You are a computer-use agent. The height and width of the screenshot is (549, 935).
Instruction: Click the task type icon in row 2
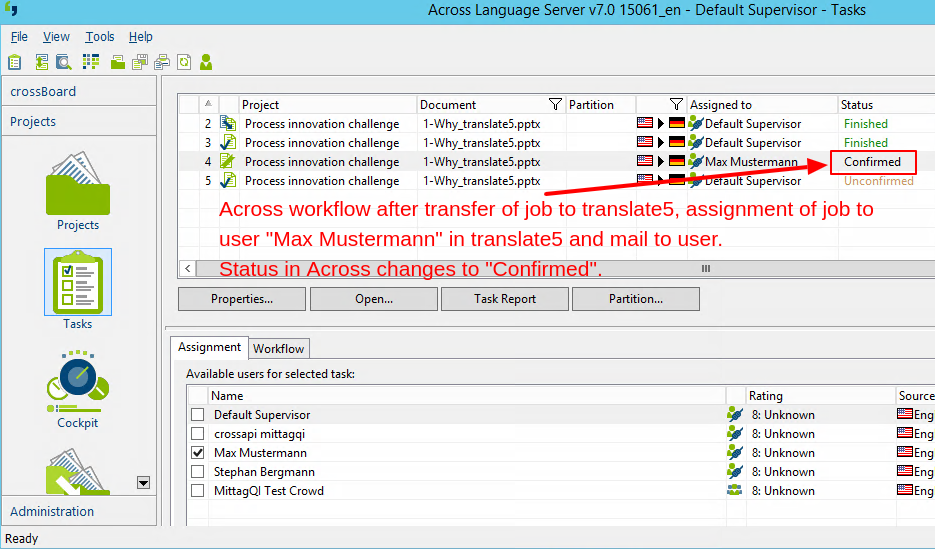click(x=228, y=123)
